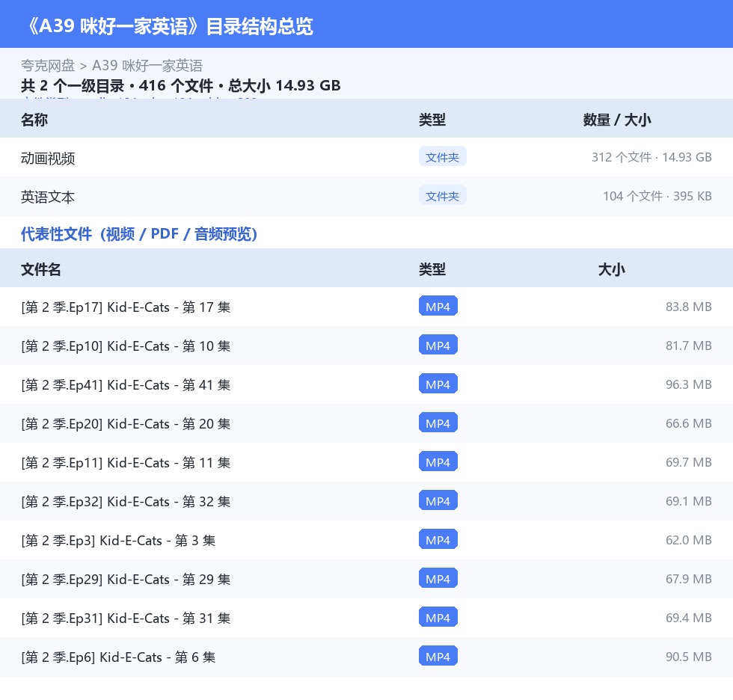Click the 69.4 MB size value
The image size is (733, 700).
point(689,617)
